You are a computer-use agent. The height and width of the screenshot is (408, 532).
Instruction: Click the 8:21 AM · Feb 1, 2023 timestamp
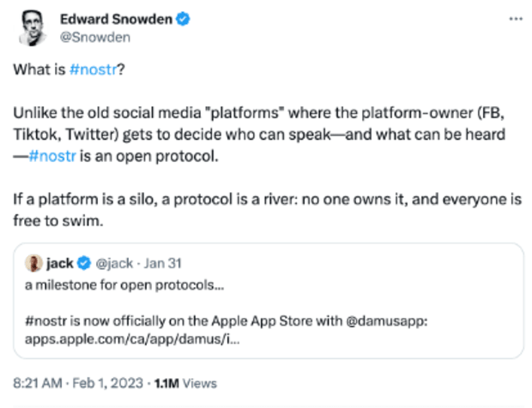[x=75, y=382]
